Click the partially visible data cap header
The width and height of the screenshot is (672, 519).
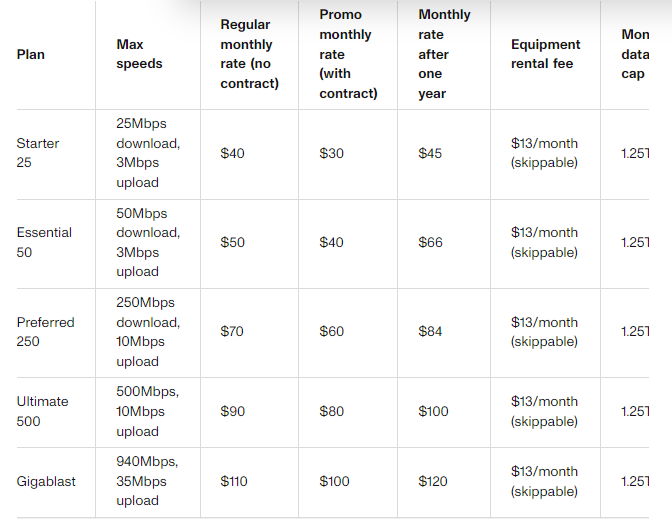[635, 54]
